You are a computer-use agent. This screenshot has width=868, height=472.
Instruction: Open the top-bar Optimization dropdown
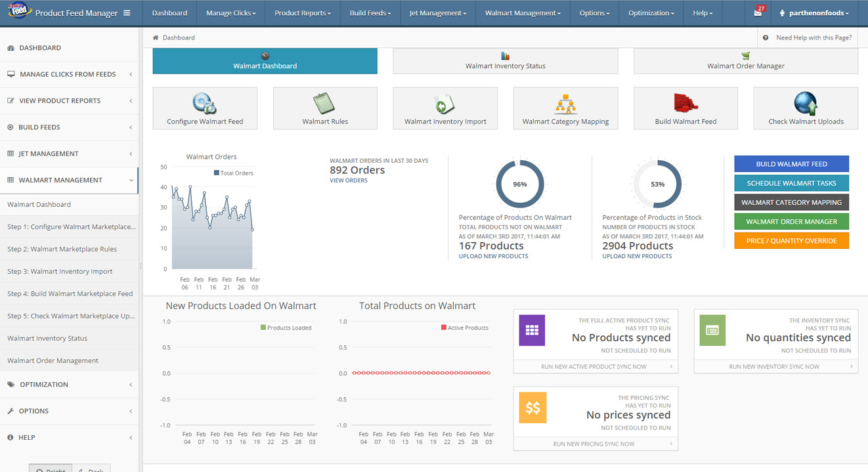tap(651, 13)
